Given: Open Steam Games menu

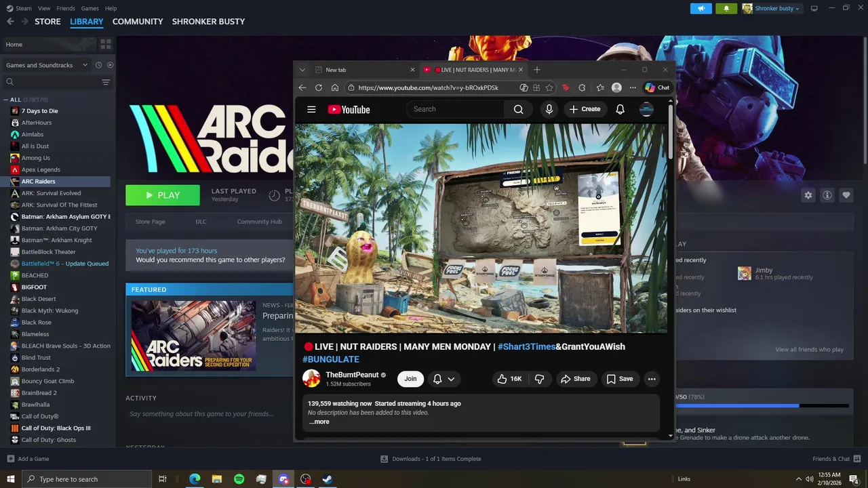Looking at the screenshot, I should [90, 8].
